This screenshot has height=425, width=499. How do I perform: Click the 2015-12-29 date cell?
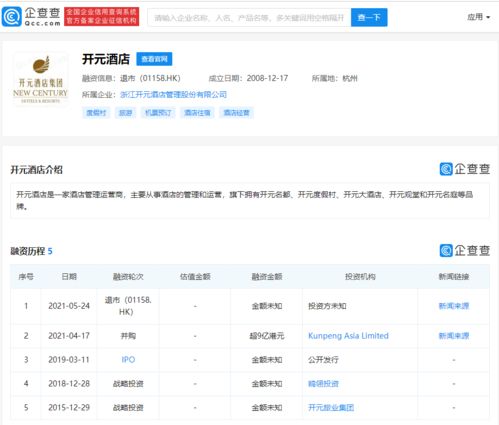tap(69, 407)
